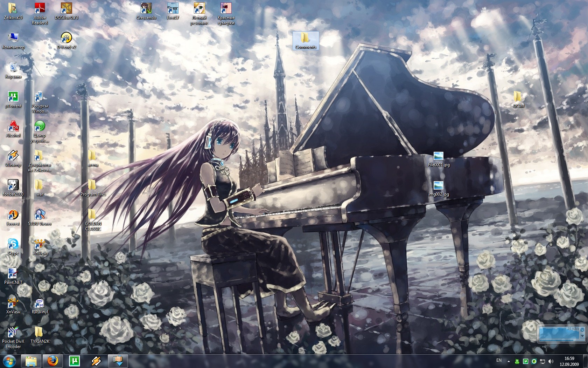Viewport: 588px width, 368px height.
Task: Select the Ресурсы Windo... shortcut
Action: click(40, 102)
